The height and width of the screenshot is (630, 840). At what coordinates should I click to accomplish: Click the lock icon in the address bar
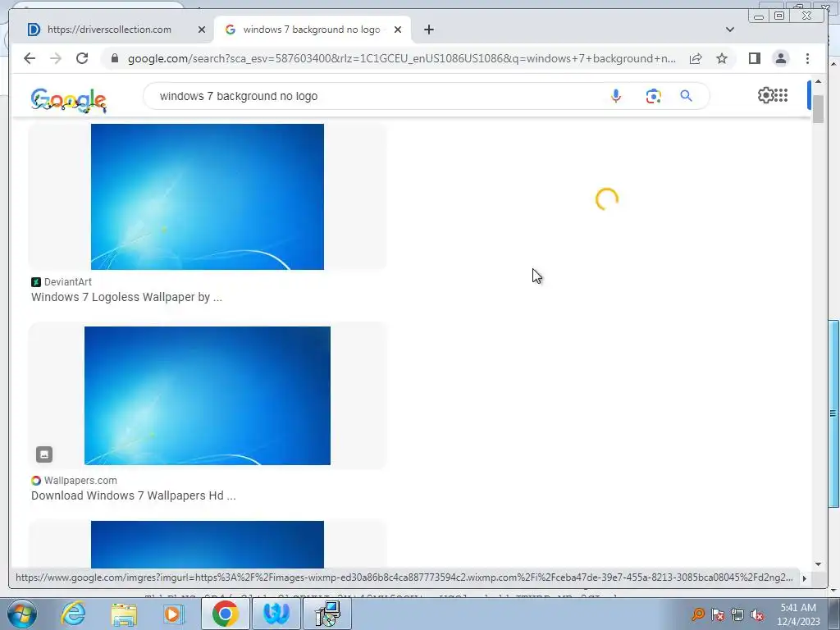click(115, 58)
